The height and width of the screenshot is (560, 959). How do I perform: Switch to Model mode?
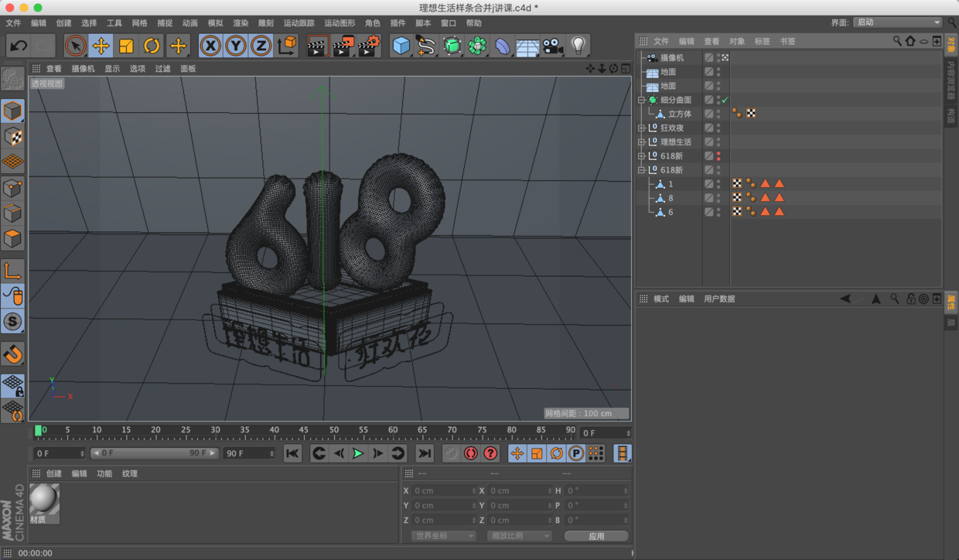pyautogui.click(x=12, y=111)
